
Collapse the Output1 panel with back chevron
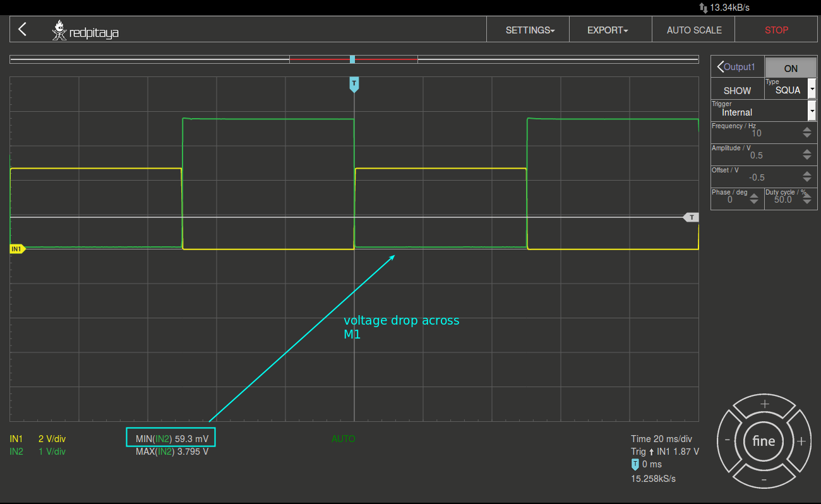(721, 67)
